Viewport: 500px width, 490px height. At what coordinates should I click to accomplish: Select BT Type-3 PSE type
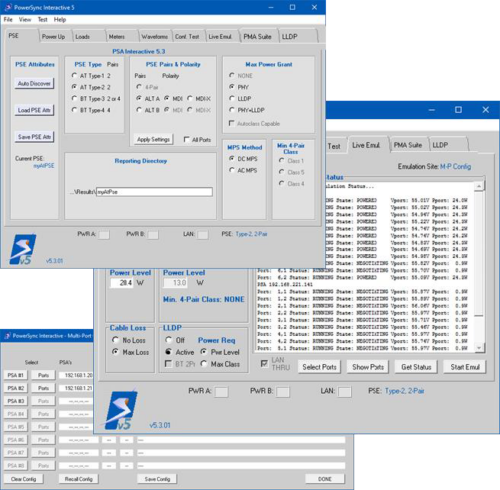(75, 98)
